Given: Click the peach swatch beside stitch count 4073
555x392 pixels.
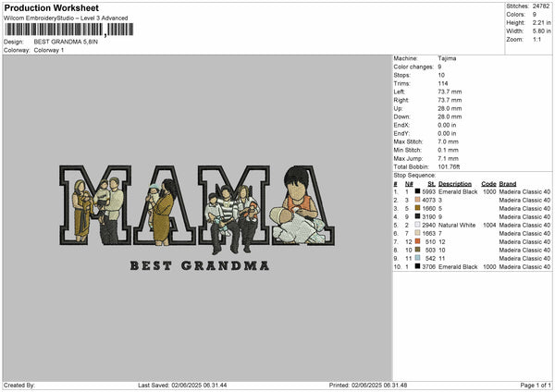Looking at the screenshot, I should coord(417,200).
